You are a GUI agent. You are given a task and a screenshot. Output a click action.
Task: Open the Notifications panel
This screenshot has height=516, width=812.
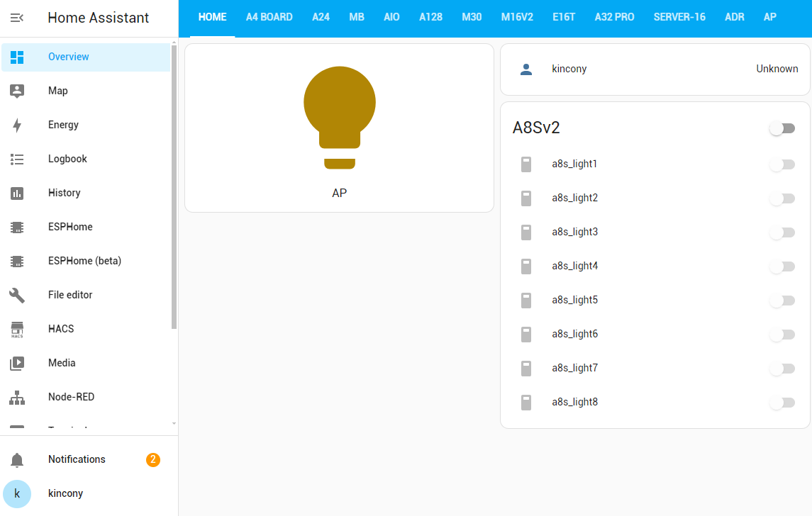(x=77, y=459)
